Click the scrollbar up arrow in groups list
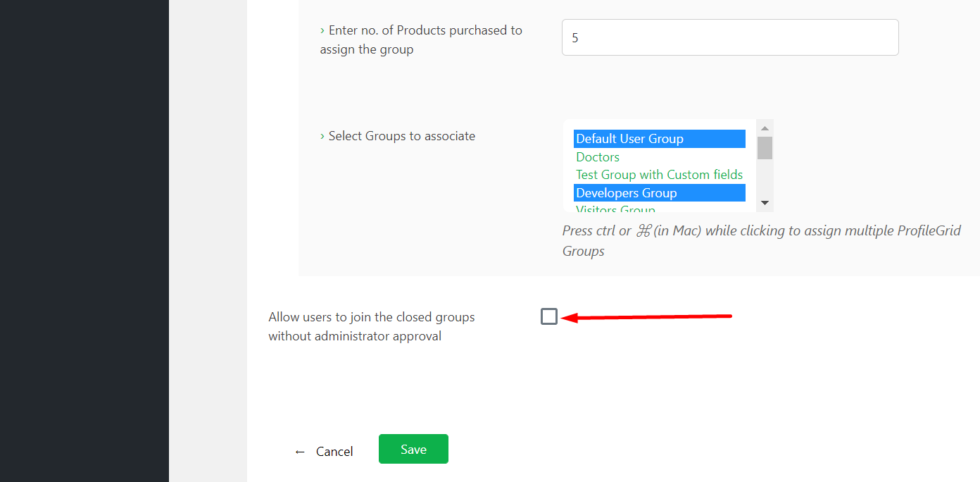Screen dimensions: 980x482 click(x=765, y=127)
